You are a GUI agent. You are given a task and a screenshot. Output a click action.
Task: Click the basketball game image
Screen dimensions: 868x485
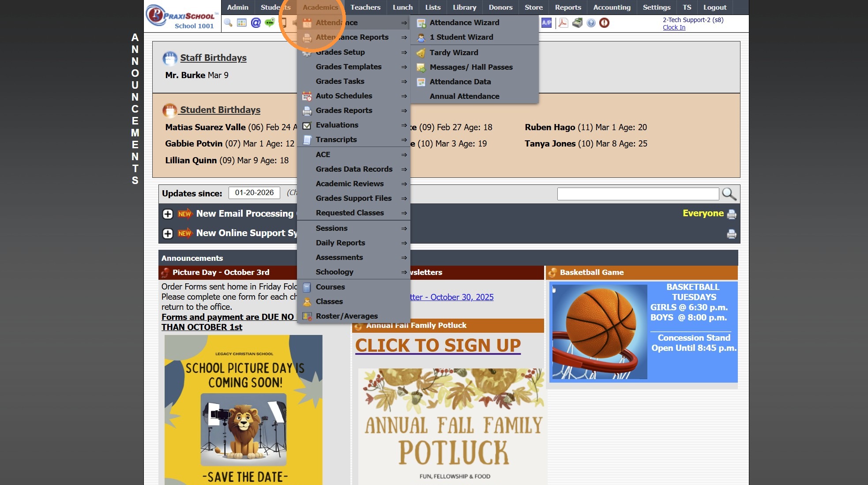click(x=600, y=332)
